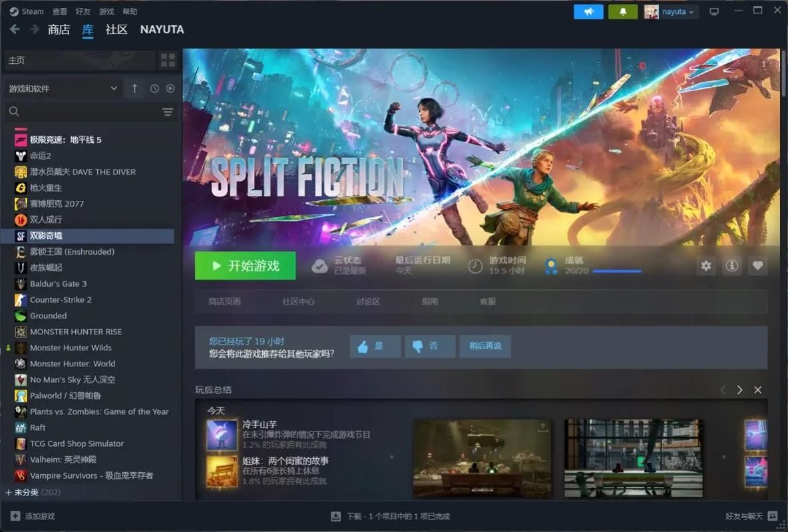Open the 指南 link
Screen dimensions: 788x532
click(430, 301)
